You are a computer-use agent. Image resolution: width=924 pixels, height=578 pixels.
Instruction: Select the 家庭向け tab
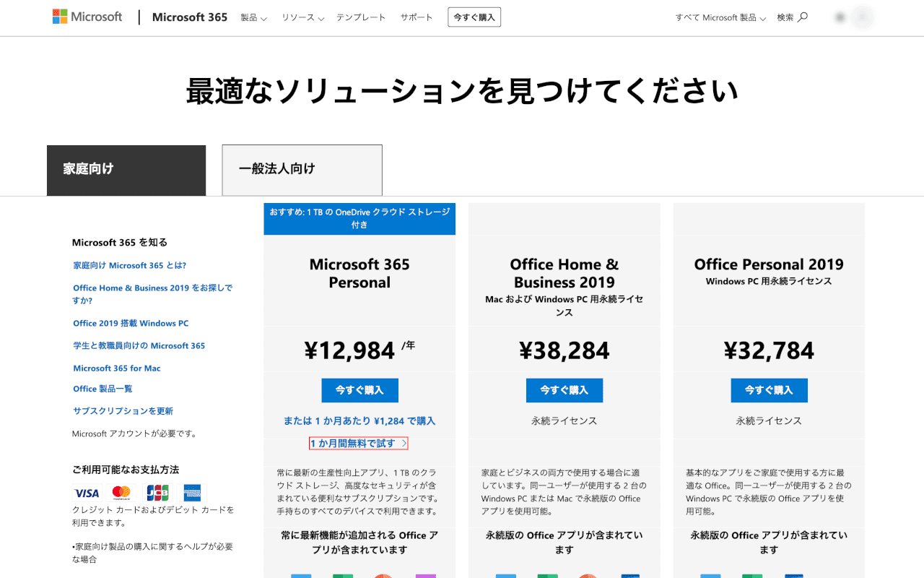coord(126,170)
